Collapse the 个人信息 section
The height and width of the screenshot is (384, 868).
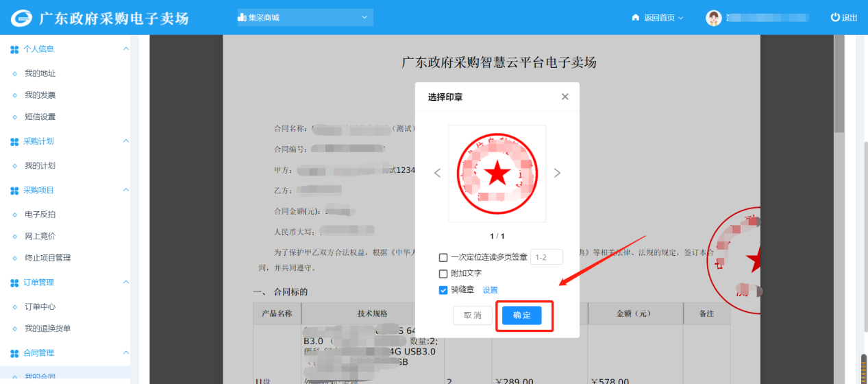pos(125,49)
